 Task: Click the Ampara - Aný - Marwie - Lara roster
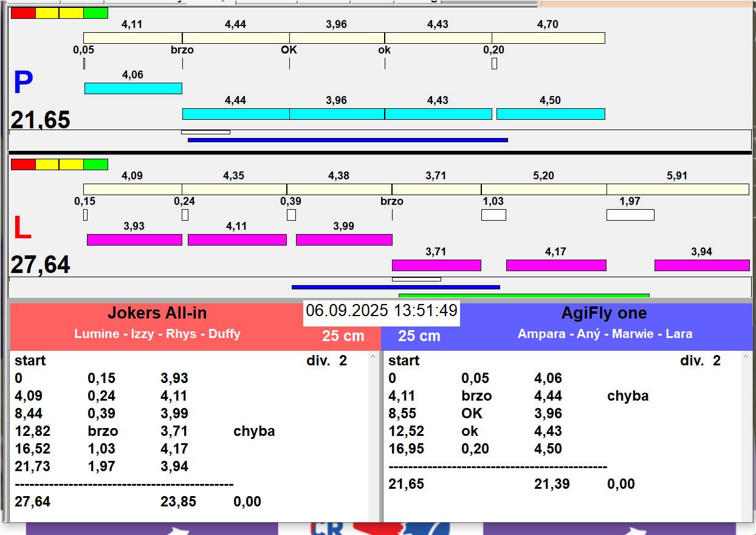(x=605, y=334)
